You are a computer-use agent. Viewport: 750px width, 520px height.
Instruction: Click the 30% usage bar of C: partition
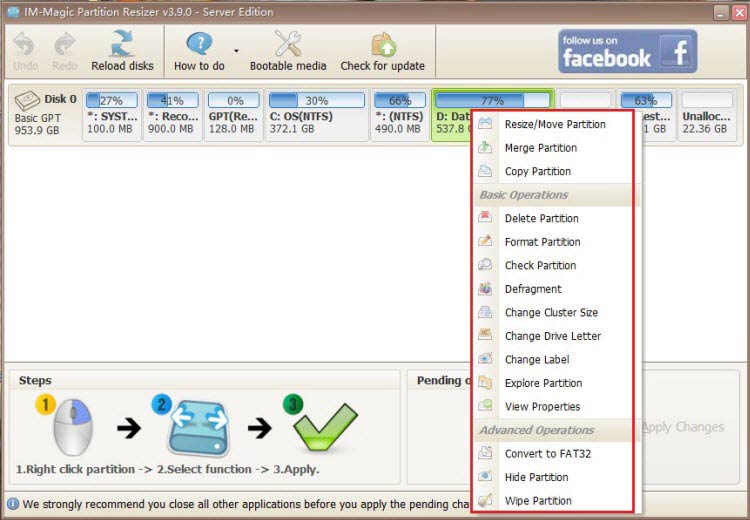[x=317, y=100]
